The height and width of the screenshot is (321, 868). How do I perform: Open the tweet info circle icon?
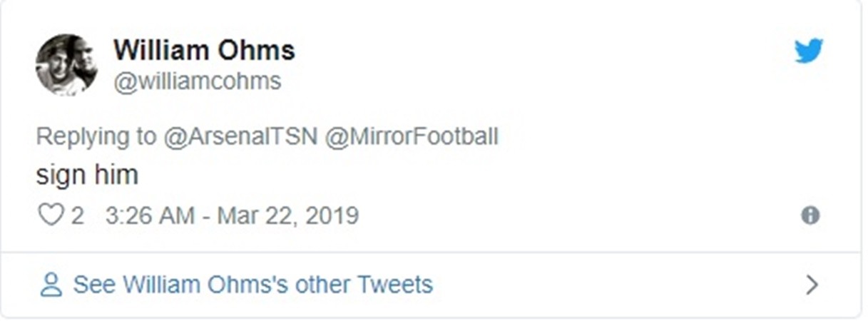(810, 215)
